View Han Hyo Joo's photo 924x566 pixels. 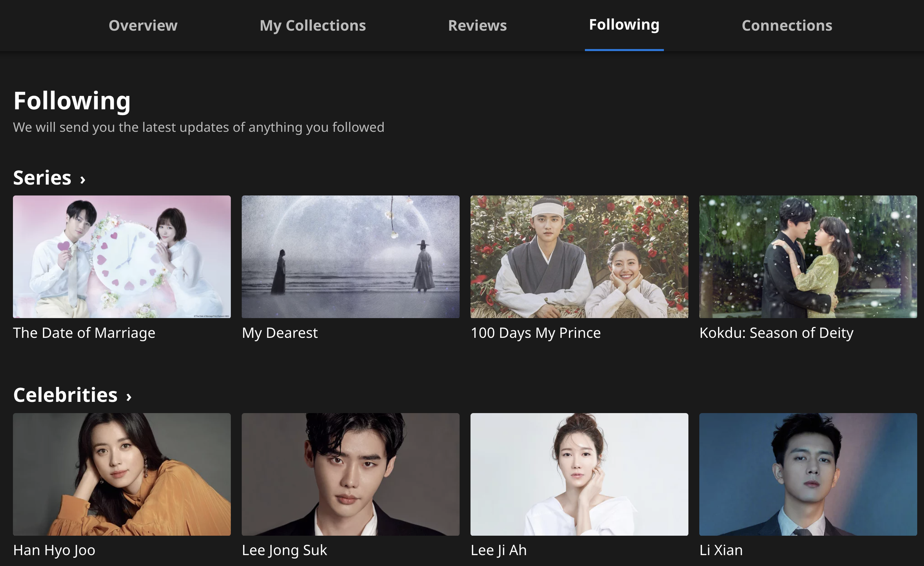tap(122, 474)
